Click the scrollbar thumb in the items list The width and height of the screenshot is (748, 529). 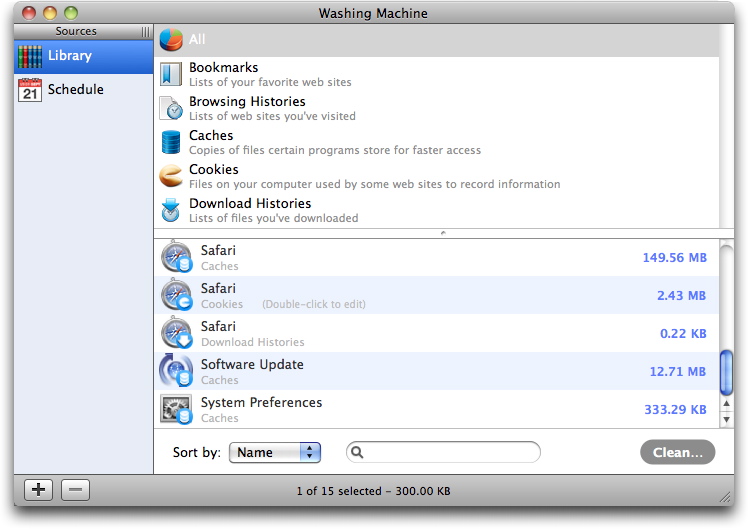point(726,373)
